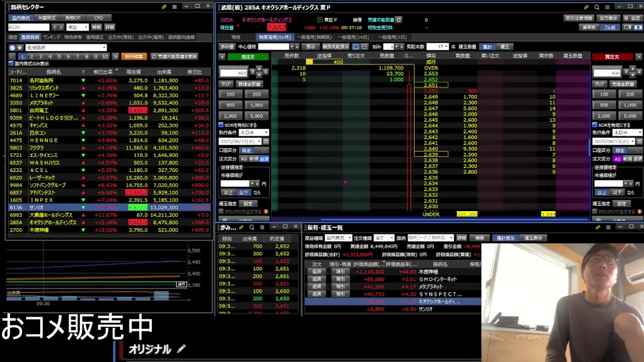
Task: Click the link icon in 武蔵(板) title bar
Action: coord(586,7)
